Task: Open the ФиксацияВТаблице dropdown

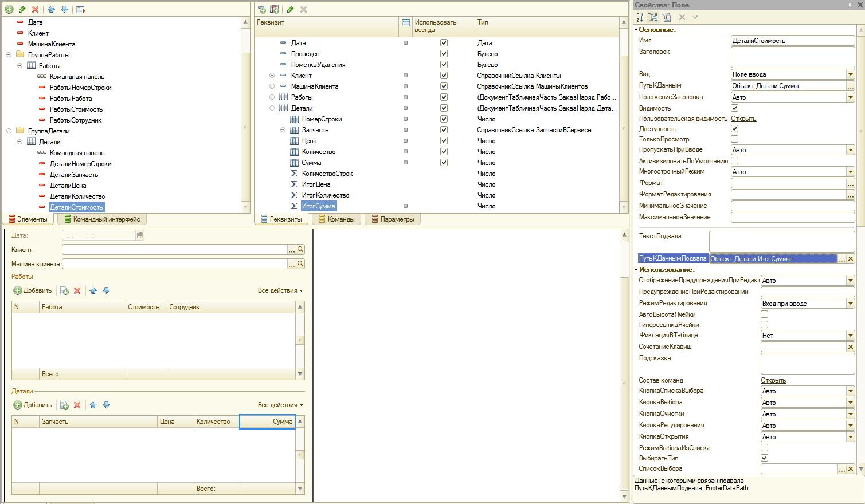Action: 851,336
